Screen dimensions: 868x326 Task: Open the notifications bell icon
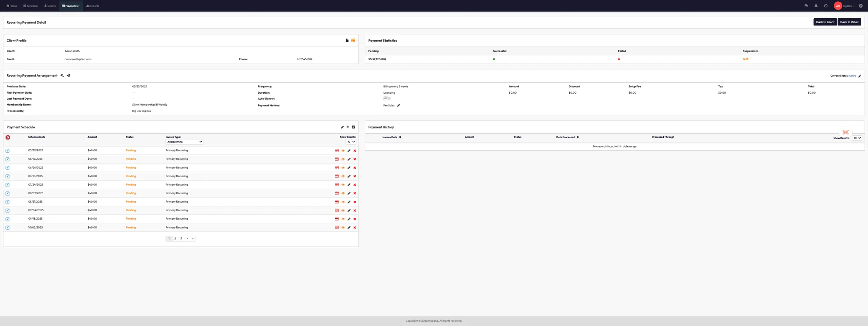point(816,6)
